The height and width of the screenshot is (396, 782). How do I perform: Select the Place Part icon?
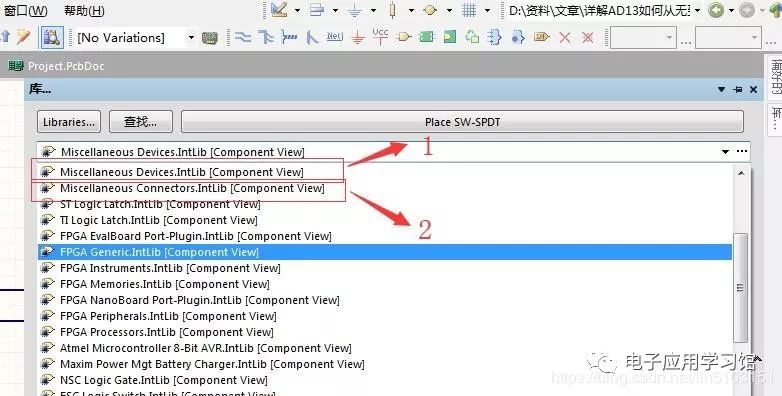click(x=403, y=37)
